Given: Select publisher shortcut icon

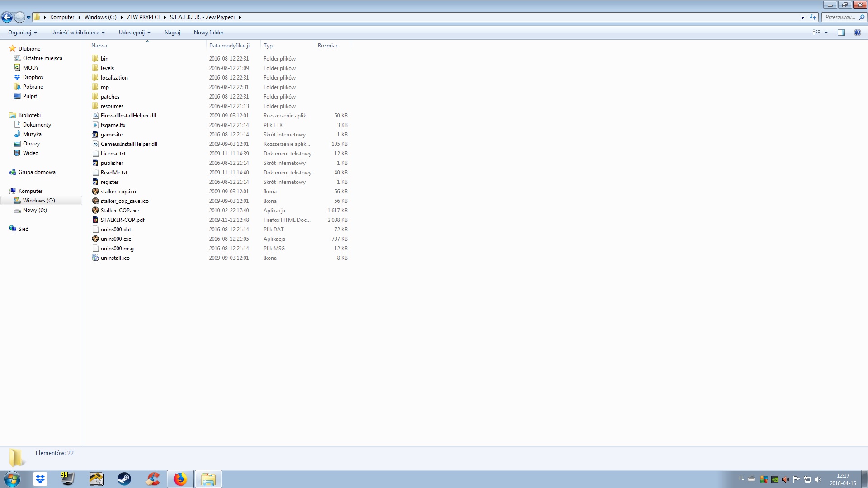Looking at the screenshot, I should tap(95, 163).
